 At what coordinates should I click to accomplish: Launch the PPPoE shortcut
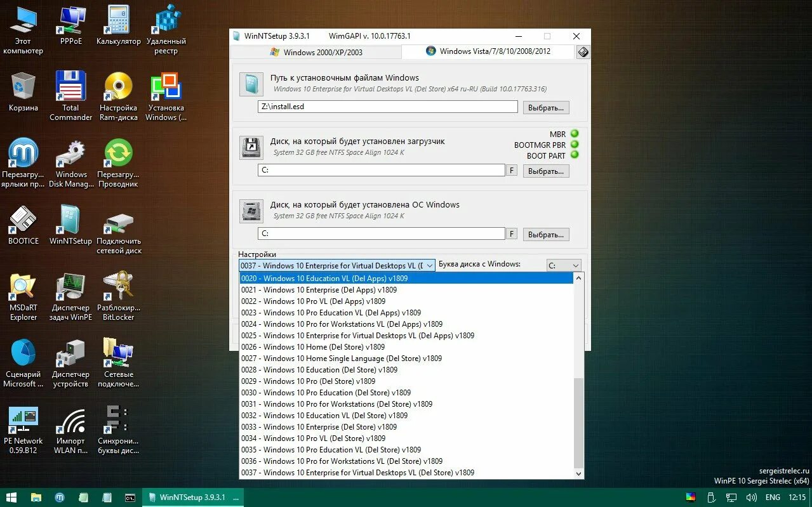[x=71, y=25]
